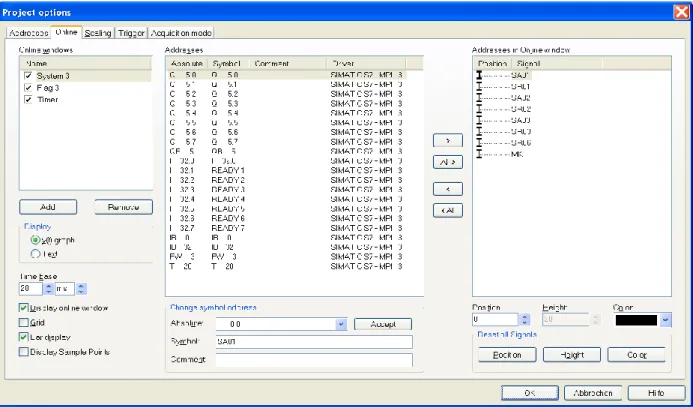This screenshot has width=693, height=408.
Task: Click the Comment column header
Action: (288, 64)
